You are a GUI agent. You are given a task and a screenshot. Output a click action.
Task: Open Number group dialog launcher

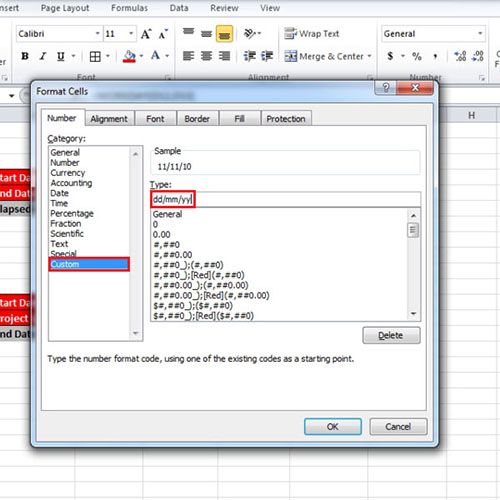point(482,78)
